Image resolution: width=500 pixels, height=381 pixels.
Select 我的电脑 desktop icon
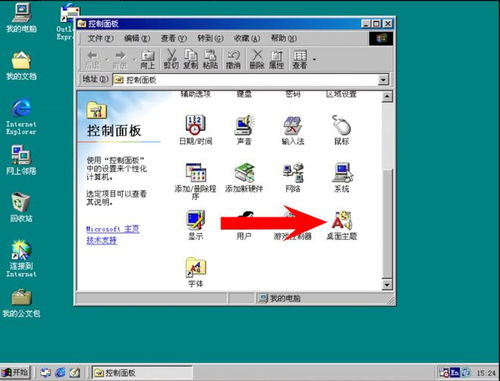coord(21,18)
